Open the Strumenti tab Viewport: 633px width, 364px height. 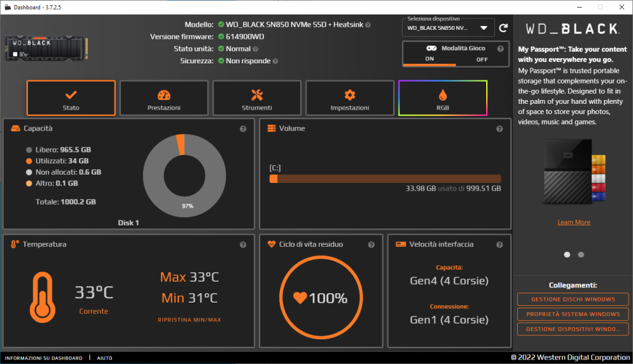[257, 98]
